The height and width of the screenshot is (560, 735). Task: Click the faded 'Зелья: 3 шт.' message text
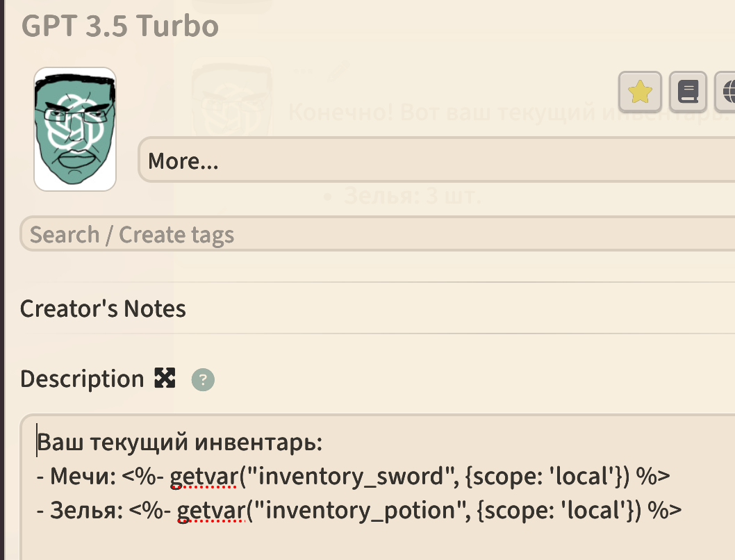coord(413,195)
